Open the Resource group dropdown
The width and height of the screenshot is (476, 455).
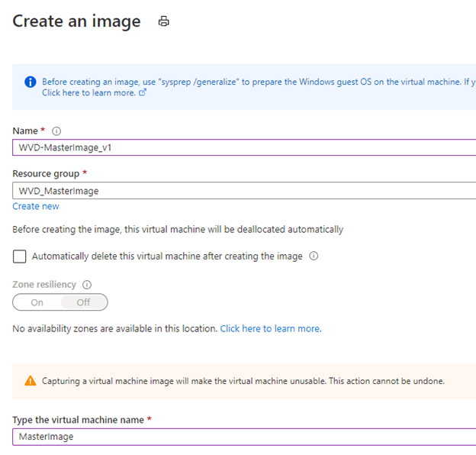click(244, 191)
